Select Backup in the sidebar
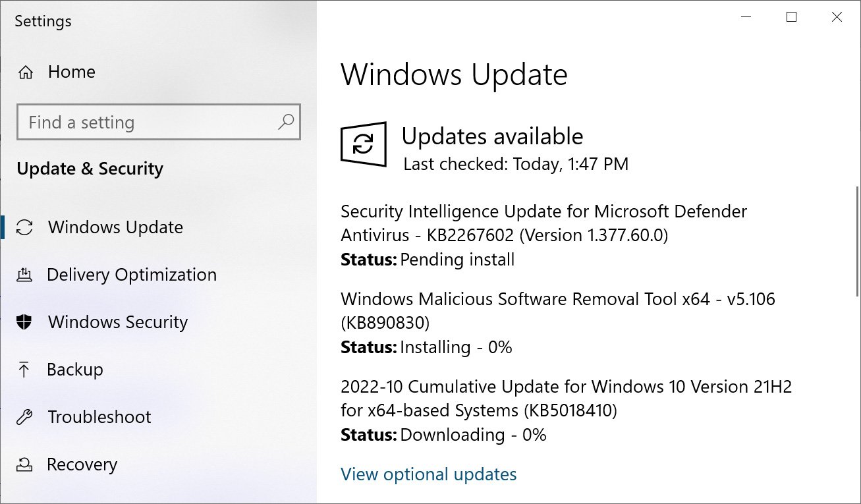 pos(74,370)
